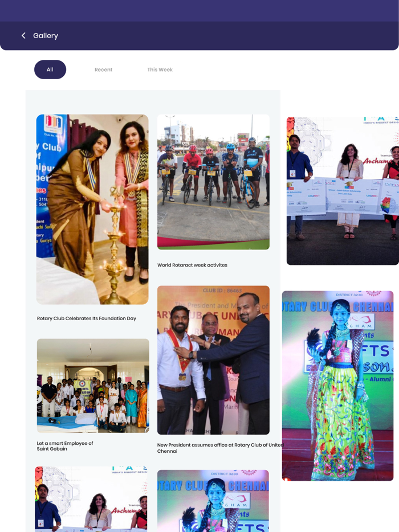Click the cyclist in red jersey
Image resolution: width=399 pixels, height=532 pixels.
tap(191, 173)
